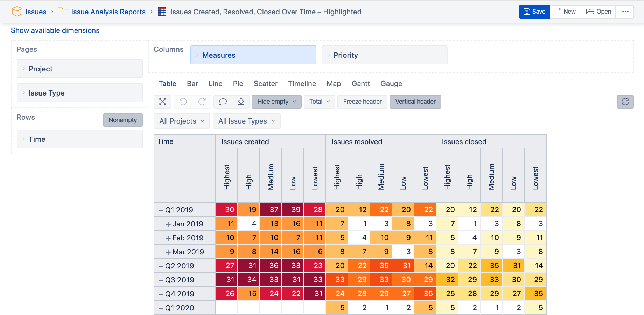
Task: Click the redo arrow icon
Action: (x=202, y=101)
